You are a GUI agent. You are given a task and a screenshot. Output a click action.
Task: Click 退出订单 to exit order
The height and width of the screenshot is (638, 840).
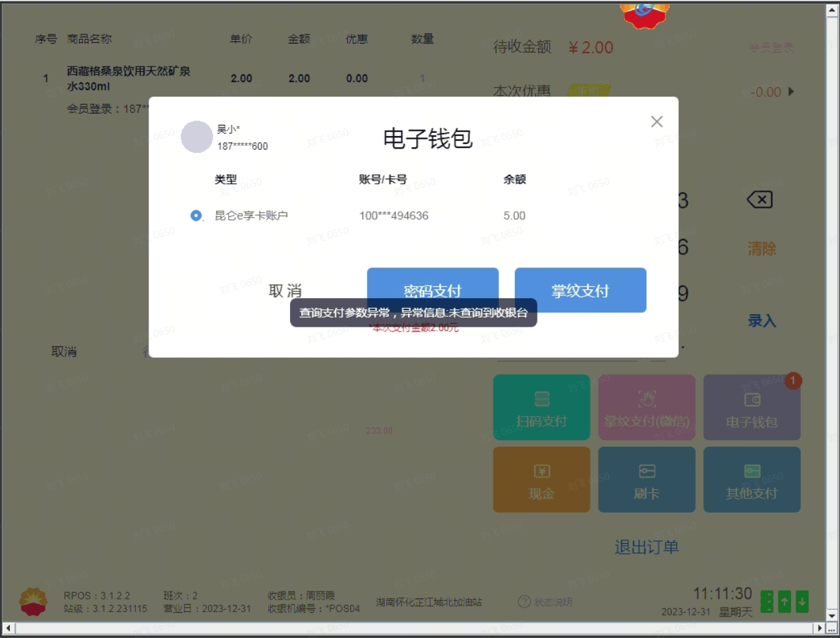pos(646,547)
